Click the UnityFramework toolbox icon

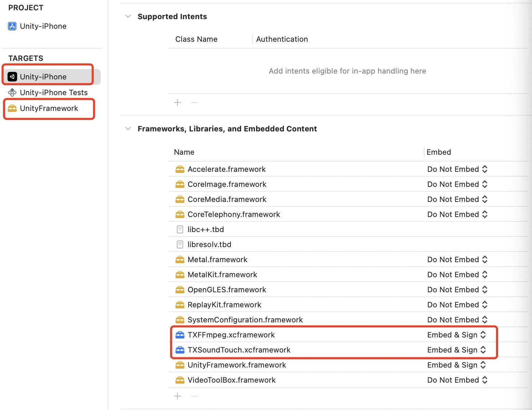point(12,108)
